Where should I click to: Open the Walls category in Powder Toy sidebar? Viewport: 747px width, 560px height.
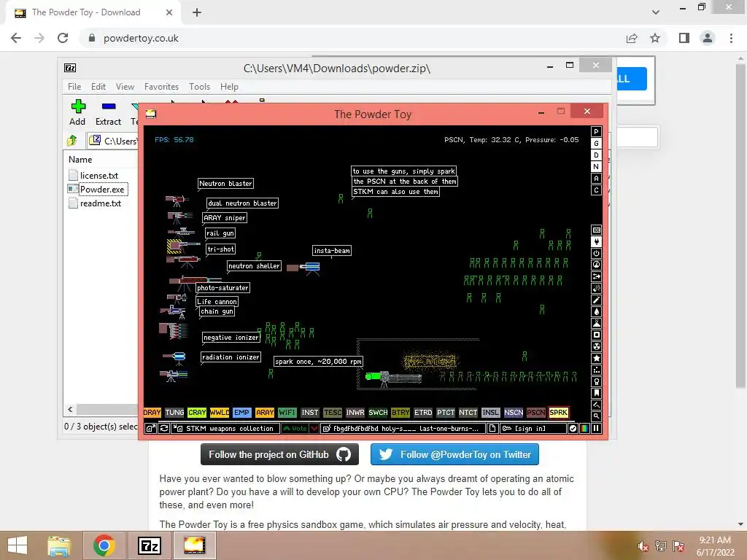click(x=596, y=230)
